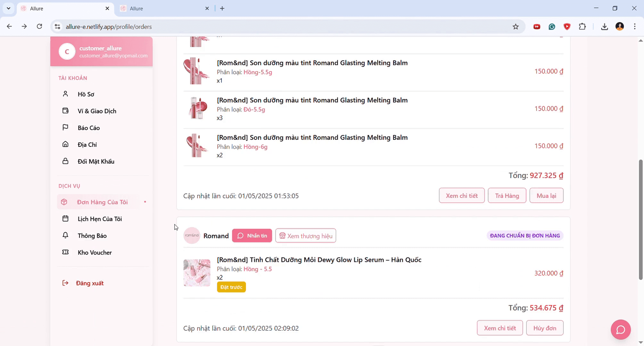The height and width of the screenshot is (346, 644).
Task: Bookmark page with the star icon
Action: click(516, 27)
